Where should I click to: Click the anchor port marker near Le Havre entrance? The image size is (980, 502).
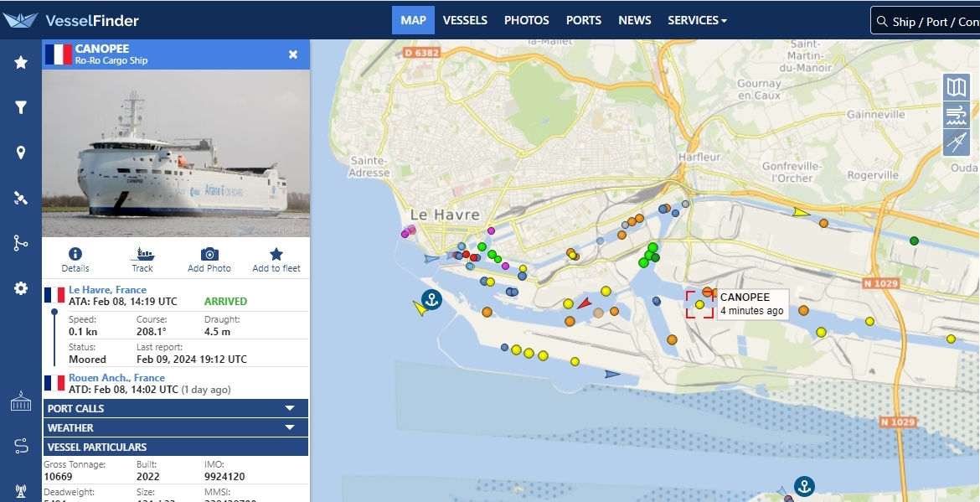coord(431,299)
